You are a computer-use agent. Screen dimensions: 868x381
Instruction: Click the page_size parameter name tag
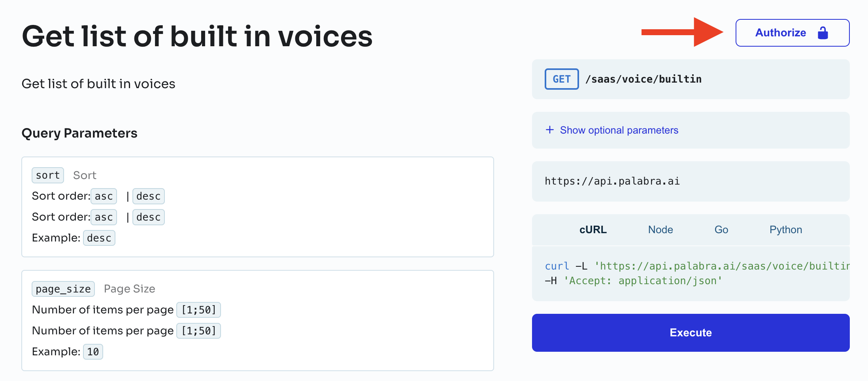[63, 289]
